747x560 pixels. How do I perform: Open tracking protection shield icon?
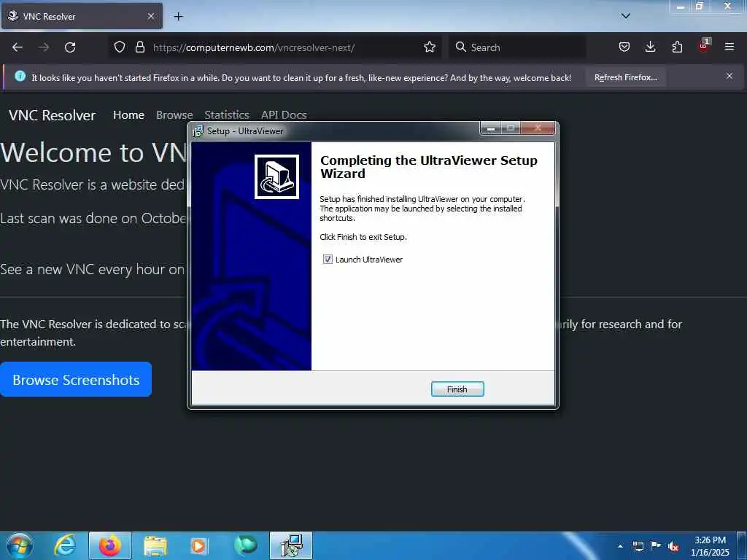click(x=120, y=47)
